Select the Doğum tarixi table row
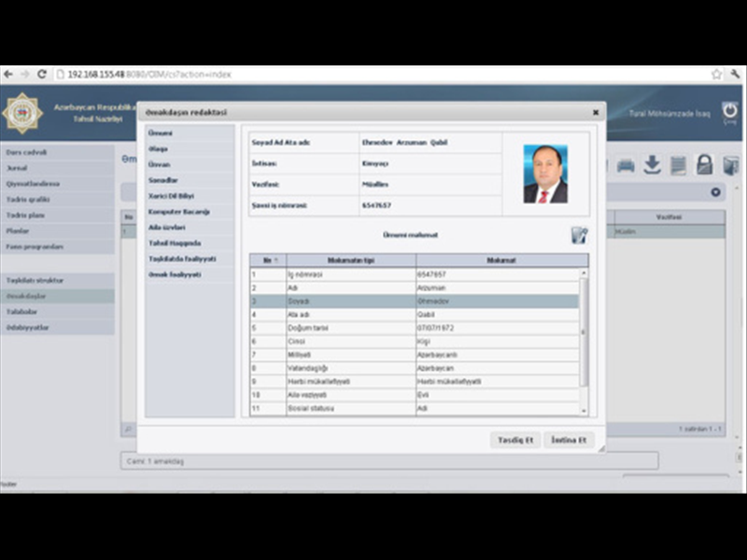 (415, 329)
